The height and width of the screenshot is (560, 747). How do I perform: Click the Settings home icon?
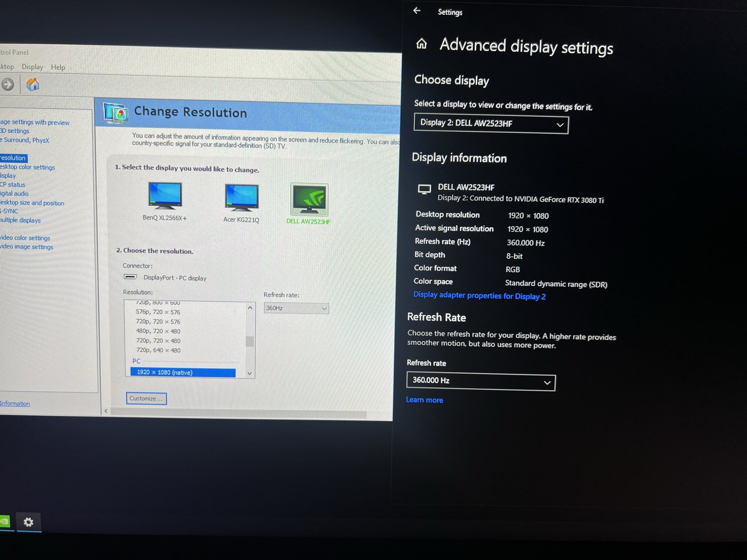click(x=421, y=44)
